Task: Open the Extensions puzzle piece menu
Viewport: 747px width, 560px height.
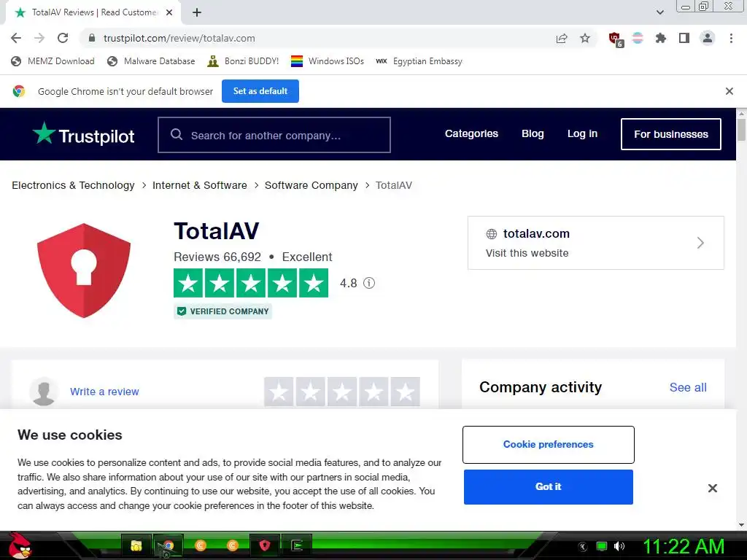Action: [661, 38]
